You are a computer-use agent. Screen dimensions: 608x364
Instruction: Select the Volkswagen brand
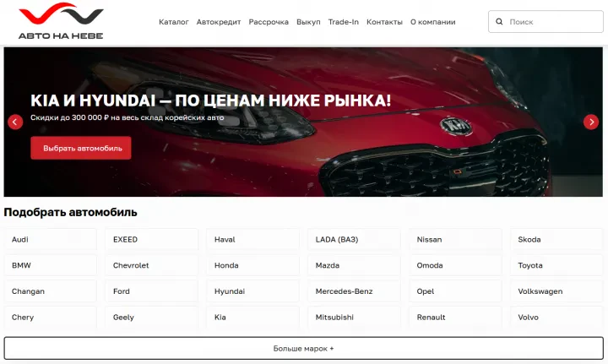coord(556,291)
